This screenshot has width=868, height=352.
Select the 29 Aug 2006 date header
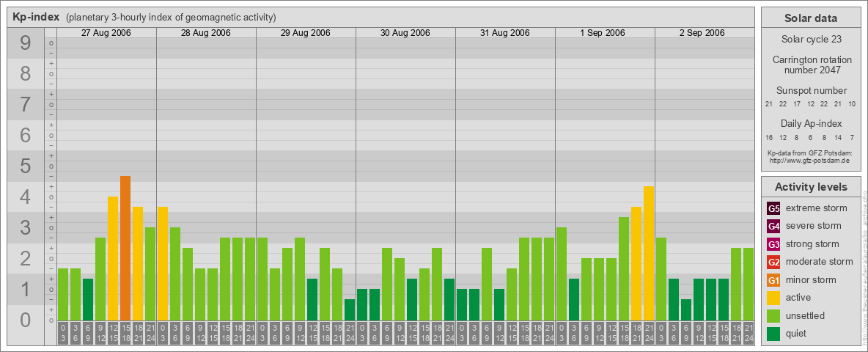click(x=306, y=33)
